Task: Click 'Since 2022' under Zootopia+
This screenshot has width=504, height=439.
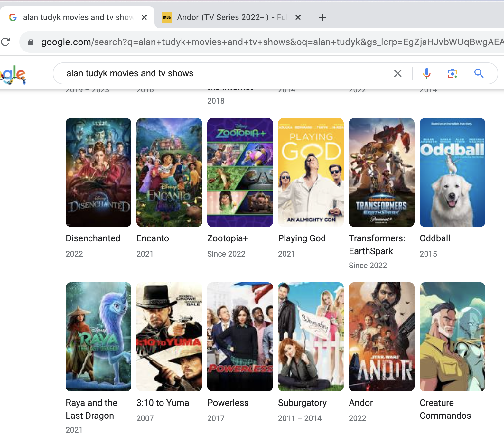Action: click(x=226, y=254)
